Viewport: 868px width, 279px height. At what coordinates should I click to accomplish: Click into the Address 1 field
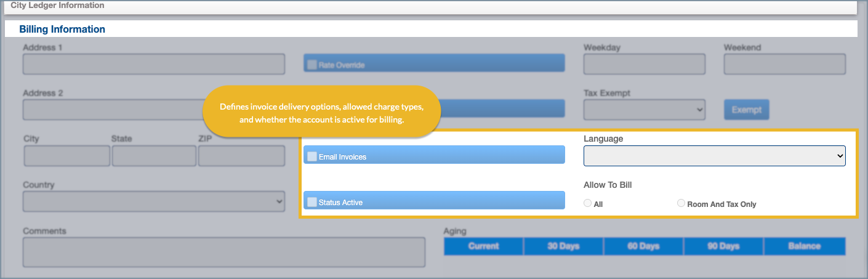tap(153, 64)
